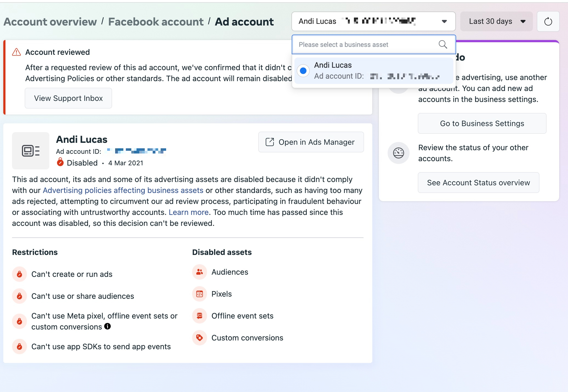Click caret arrow in Last 30 days selector
The height and width of the screenshot is (392, 568).
pos(523,21)
